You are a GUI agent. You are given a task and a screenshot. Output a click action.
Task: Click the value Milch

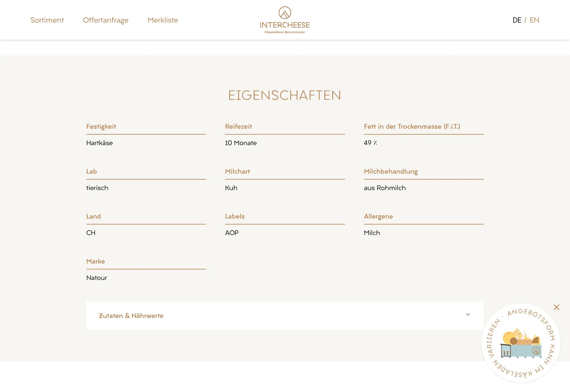372,233
